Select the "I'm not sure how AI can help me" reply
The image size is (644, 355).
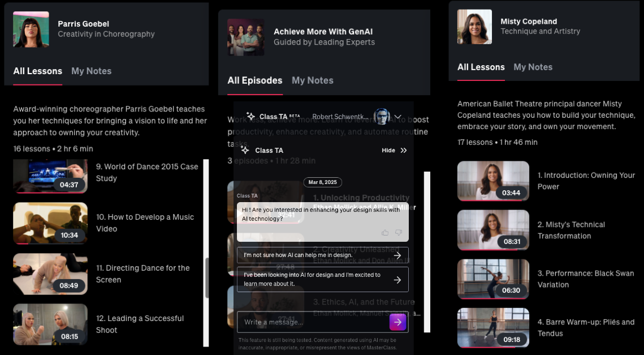322,255
